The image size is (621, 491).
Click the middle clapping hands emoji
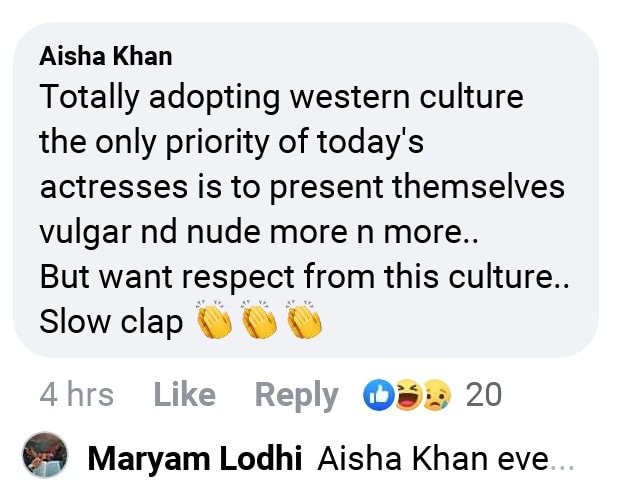tap(259, 320)
